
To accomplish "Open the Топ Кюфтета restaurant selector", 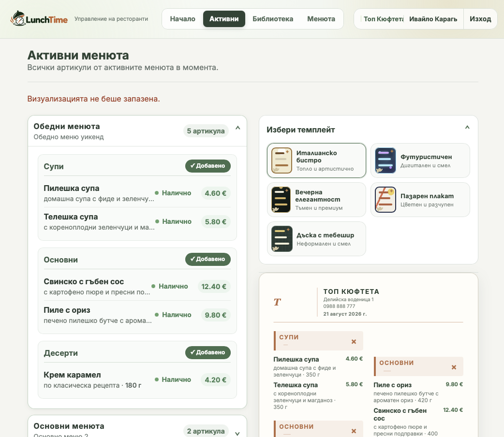I will click(x=382, y=19).
